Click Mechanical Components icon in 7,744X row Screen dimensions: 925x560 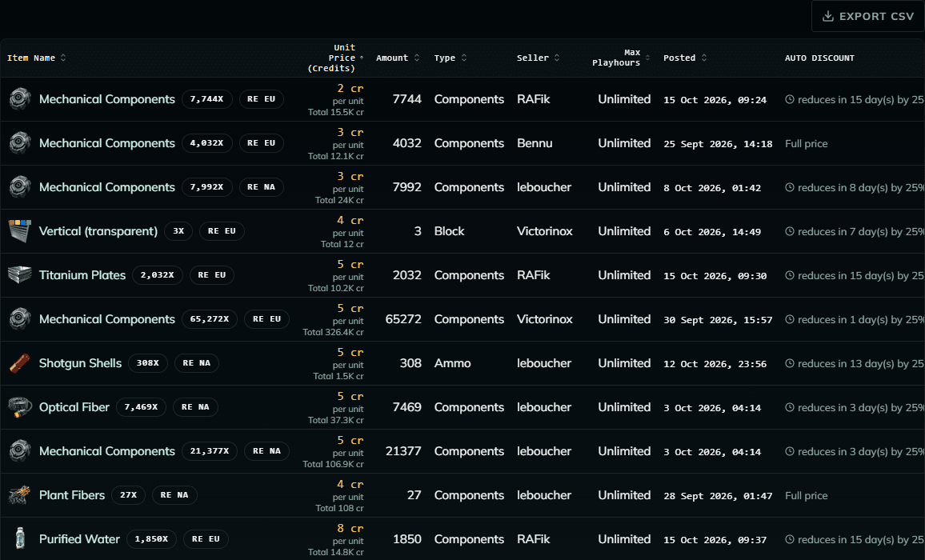[19, 98]
